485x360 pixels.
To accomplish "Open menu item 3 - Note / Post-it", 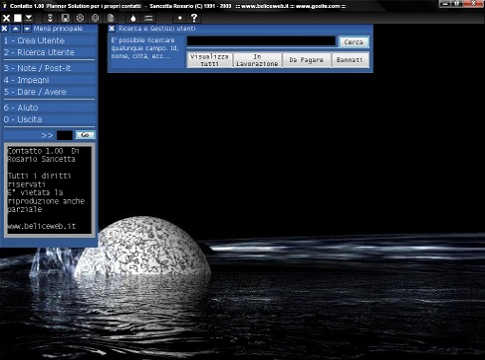I will 49,68.
